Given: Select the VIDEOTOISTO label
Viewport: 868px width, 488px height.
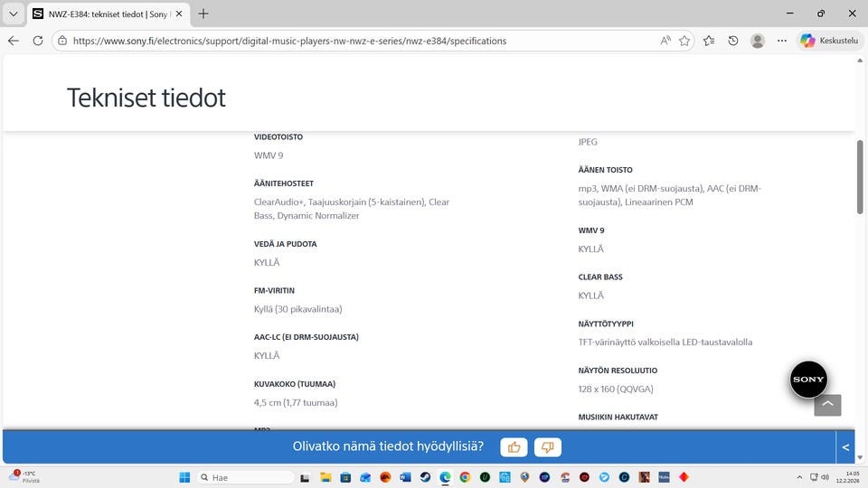Looking at the screenshot, I should click(x=278, y=136).
